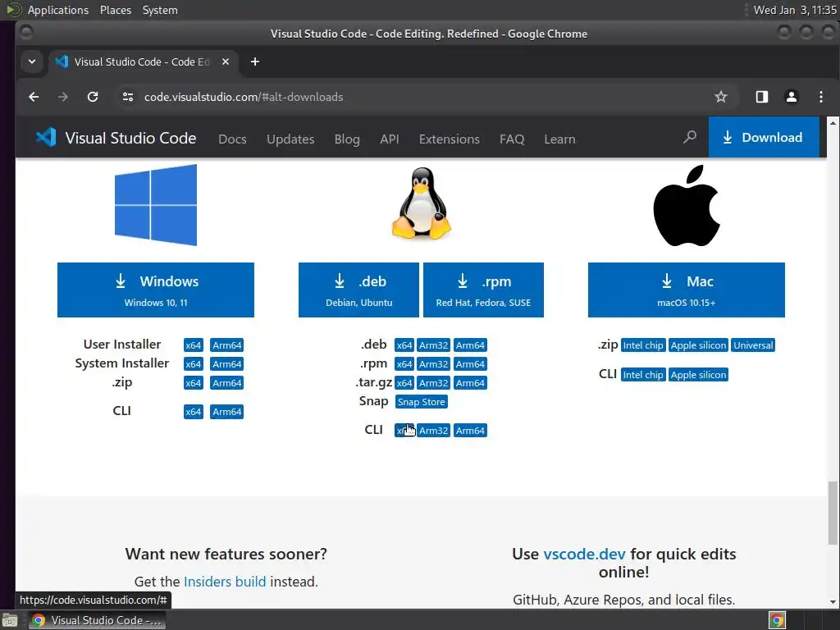Click Visual Studio Code taskbar window button
Image resolution: width=840 pixels, height=630 pixels.
(97, 620)
